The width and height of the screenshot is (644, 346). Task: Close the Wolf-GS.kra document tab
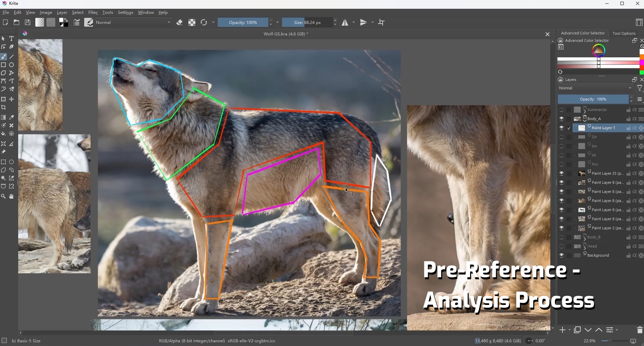547,34
